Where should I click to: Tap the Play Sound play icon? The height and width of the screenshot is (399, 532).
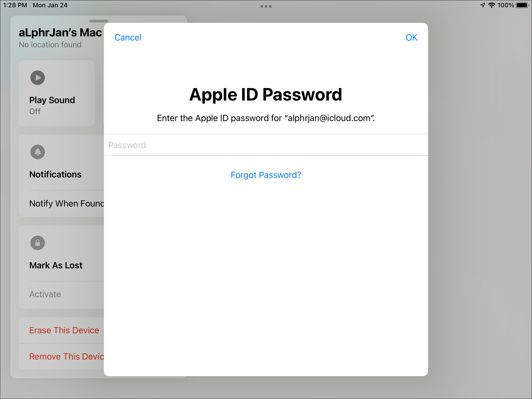tap(38, 78)
